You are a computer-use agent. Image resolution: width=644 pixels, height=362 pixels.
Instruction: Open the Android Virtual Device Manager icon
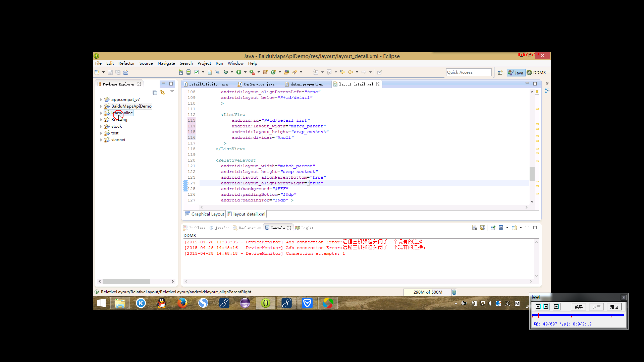189,72
